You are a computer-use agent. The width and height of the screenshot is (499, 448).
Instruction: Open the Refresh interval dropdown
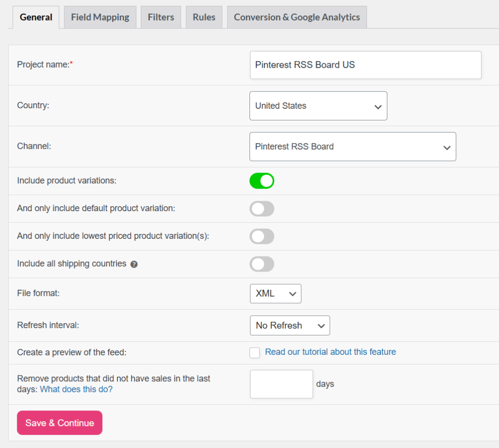[290, 326]
